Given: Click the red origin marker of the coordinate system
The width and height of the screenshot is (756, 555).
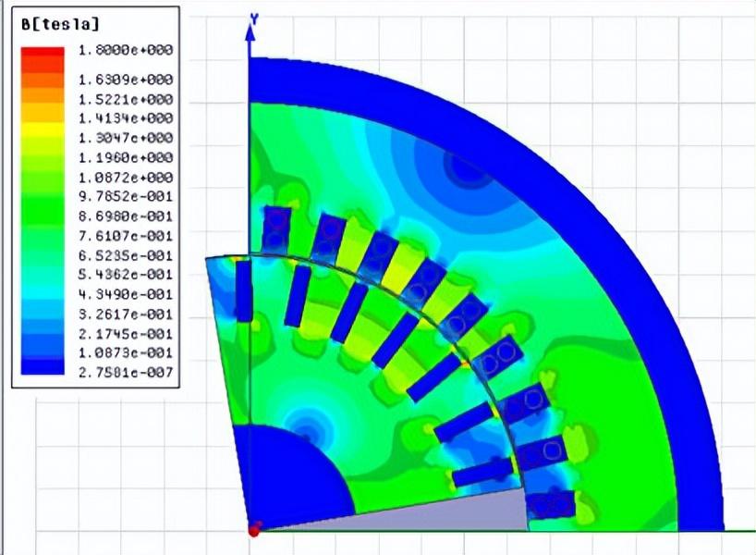Looking at the screenshot, I should point(254,531).
